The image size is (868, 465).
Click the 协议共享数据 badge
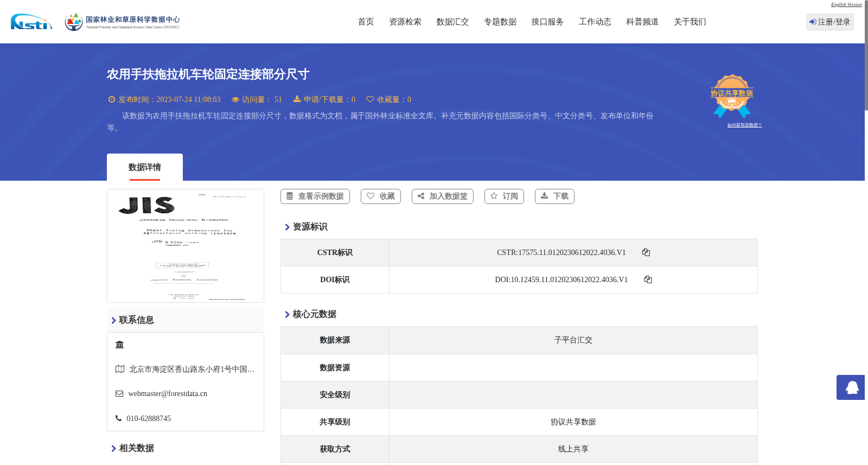[732, 96]
